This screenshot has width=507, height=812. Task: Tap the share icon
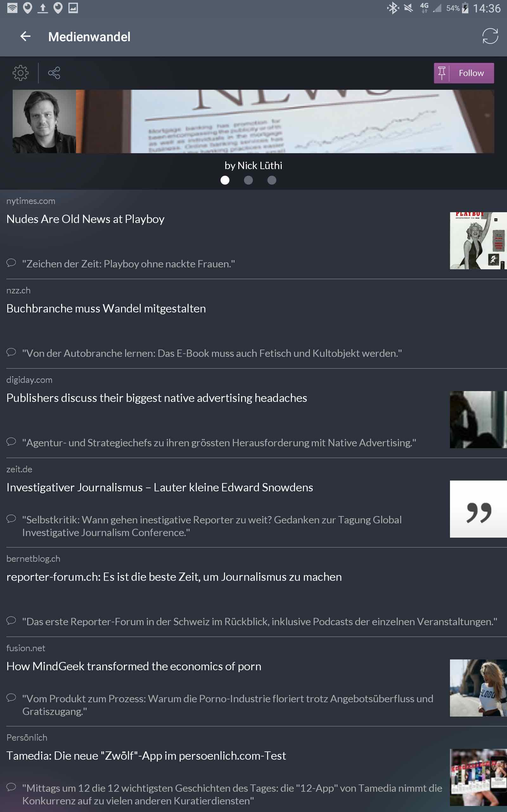pyautogui.click(x=54, y=73)
